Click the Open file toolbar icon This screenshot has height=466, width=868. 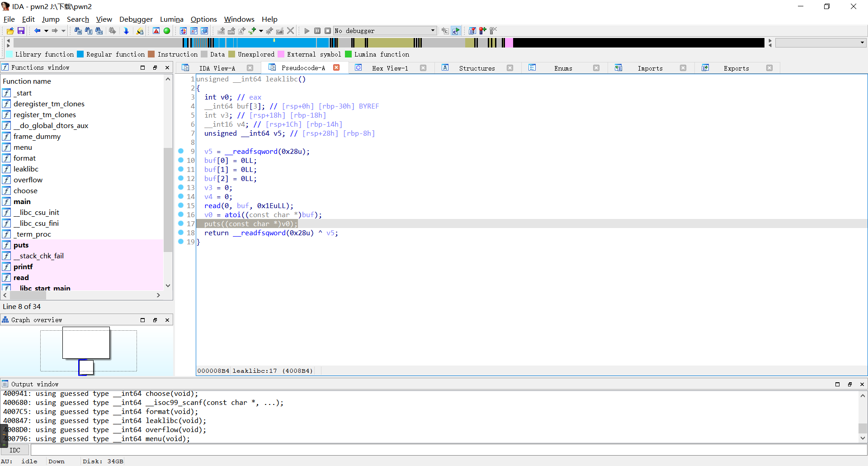point(10,31)
